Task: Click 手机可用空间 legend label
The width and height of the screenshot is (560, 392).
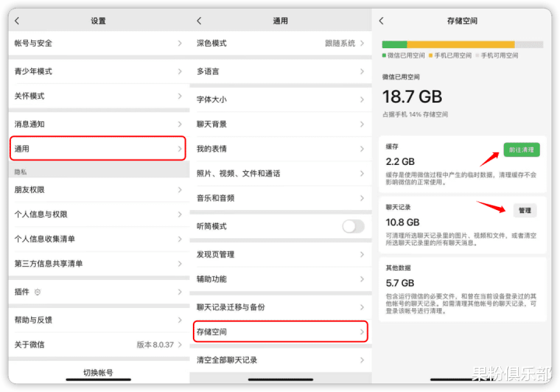Action: click(499, 55)
